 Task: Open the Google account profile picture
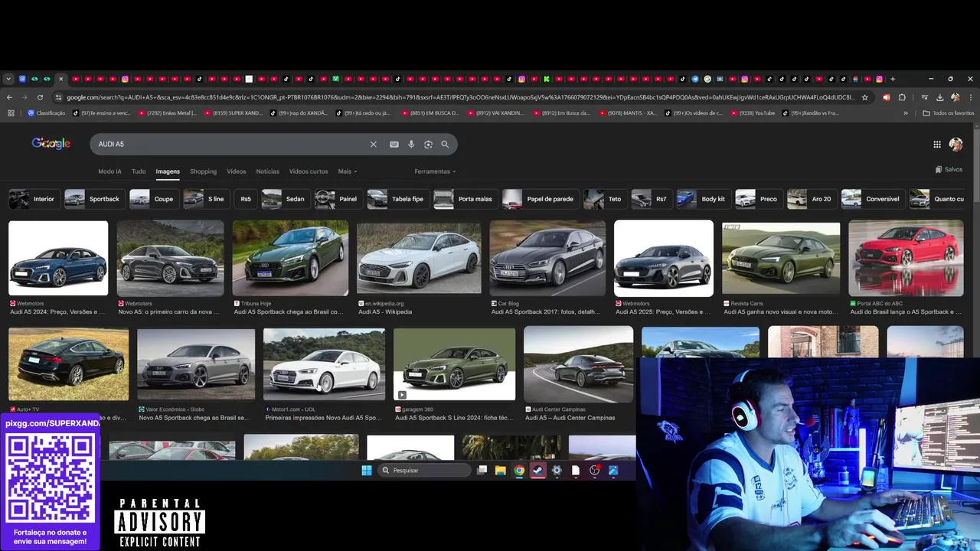pos(955,144)
